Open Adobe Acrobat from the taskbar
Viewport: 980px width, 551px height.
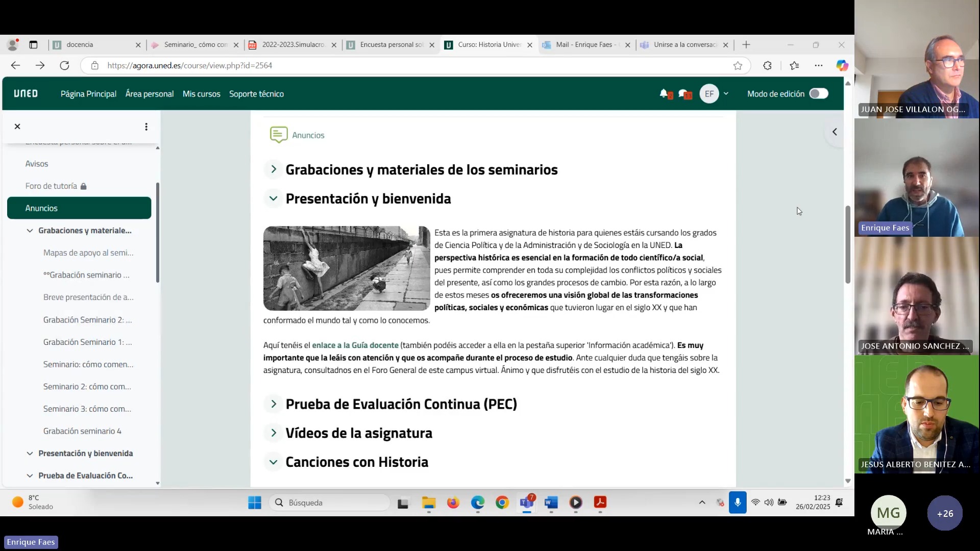coord(600,503)
